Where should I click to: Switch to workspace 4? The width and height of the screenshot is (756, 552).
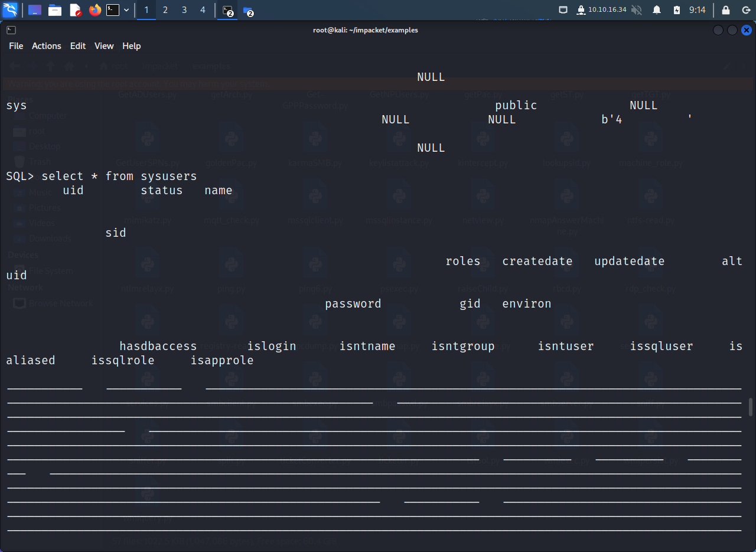(x=203, y=10)
